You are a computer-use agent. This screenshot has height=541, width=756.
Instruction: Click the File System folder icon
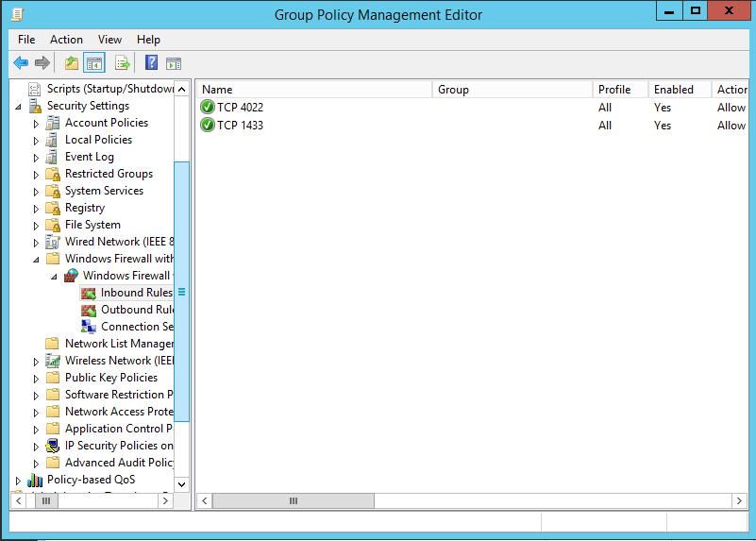pyautogui.click(x=53, y=225)
